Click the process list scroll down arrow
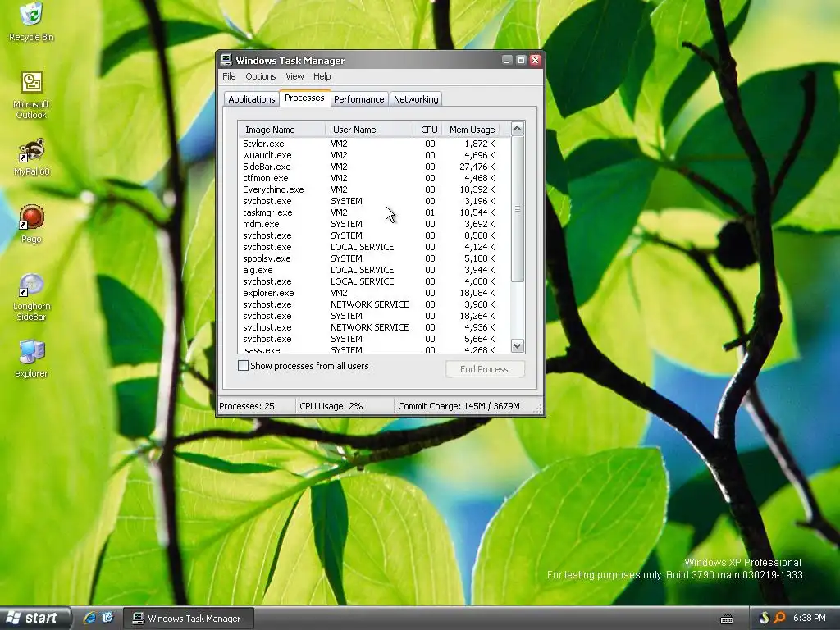The height and width of the screenshot is (630, 840). 517,345
